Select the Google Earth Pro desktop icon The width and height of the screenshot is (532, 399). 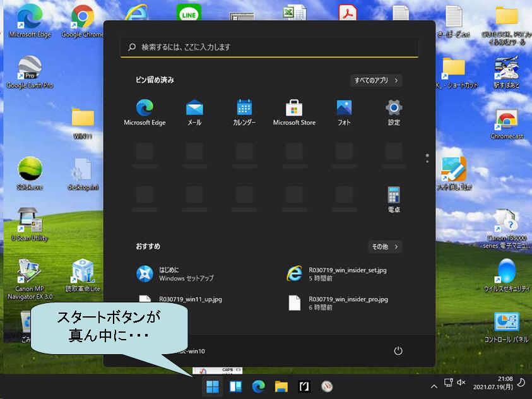(x=30, y=72)
